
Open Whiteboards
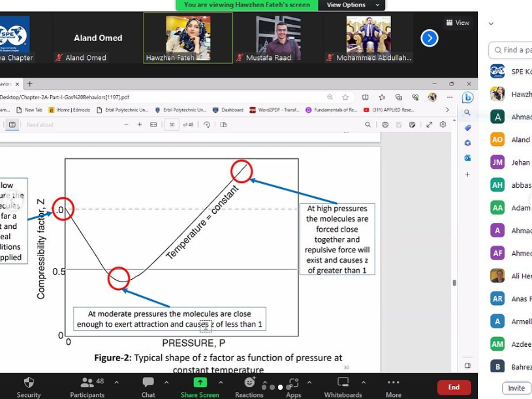(343, 387)
